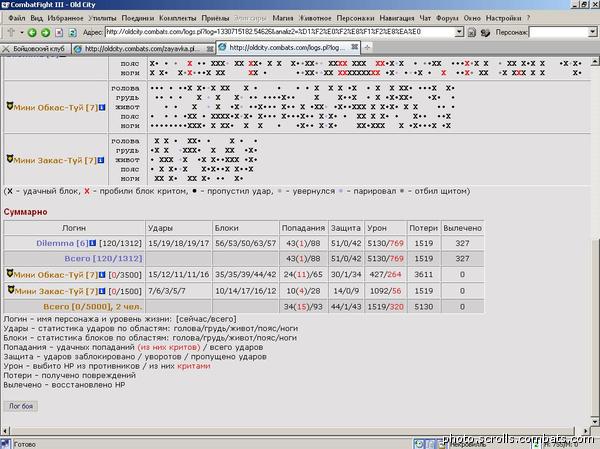Click info icon beside Мини Обкас-Туй in block chart

pos(102,108)
